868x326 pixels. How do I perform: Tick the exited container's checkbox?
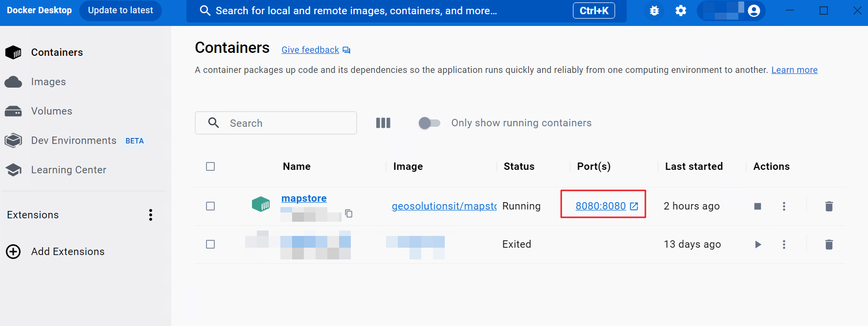tap(210, 244)
